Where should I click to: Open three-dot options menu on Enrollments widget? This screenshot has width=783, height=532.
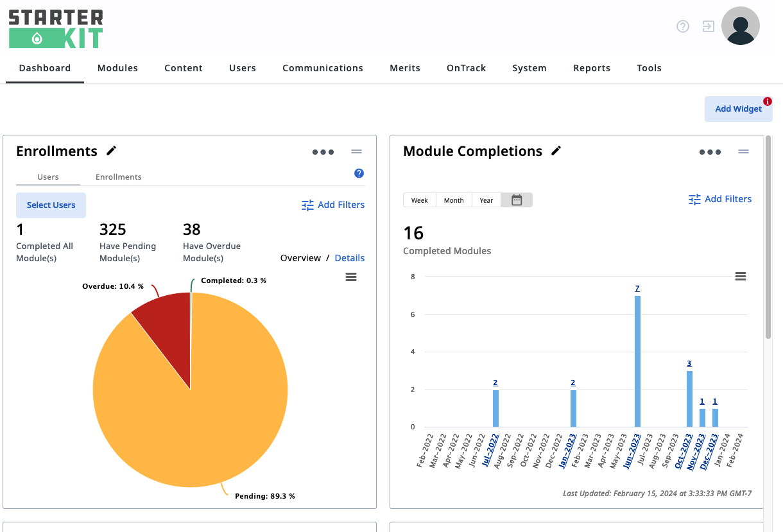tap(323, 152)
